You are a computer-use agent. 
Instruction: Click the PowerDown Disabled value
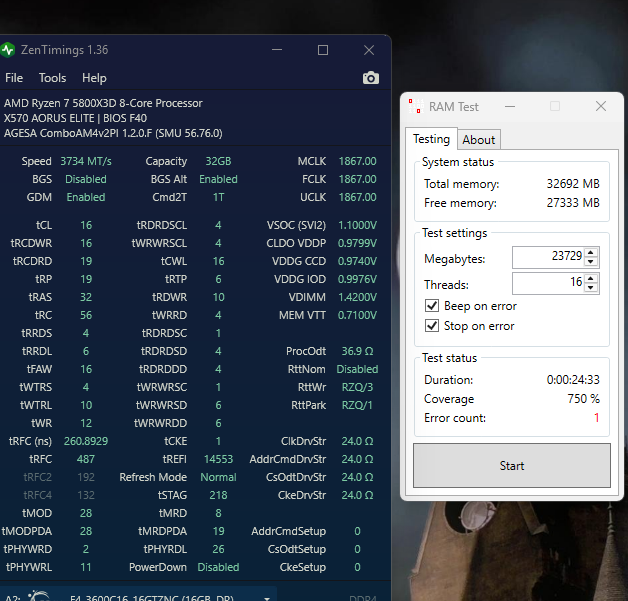pos(218,567)
